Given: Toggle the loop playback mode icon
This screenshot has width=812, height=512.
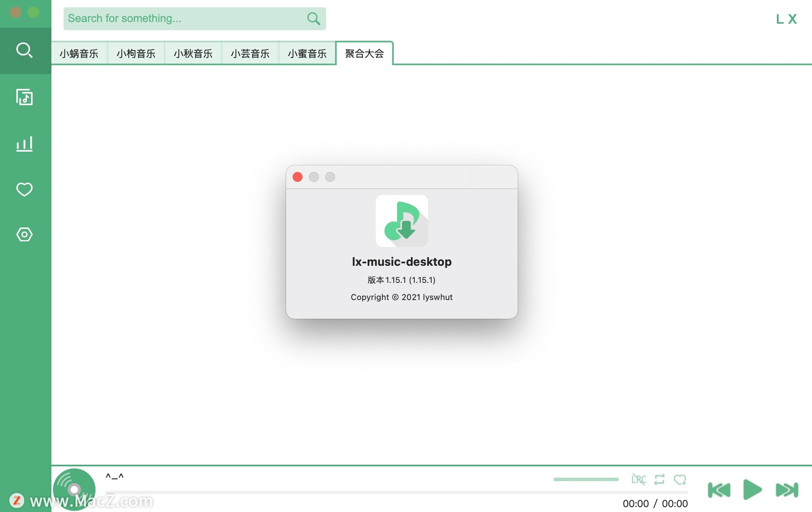Looking at the screenshot, I should click(659, 479).
